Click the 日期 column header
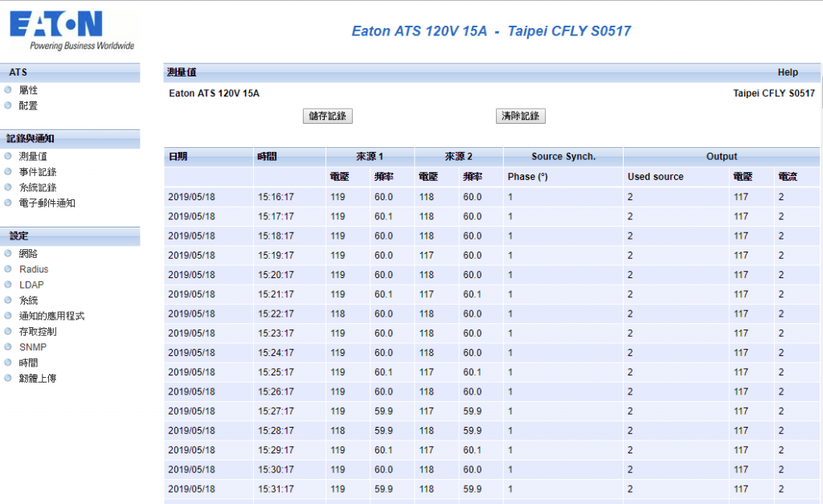This screenshot has height=504, width=823. coord(208,157)
